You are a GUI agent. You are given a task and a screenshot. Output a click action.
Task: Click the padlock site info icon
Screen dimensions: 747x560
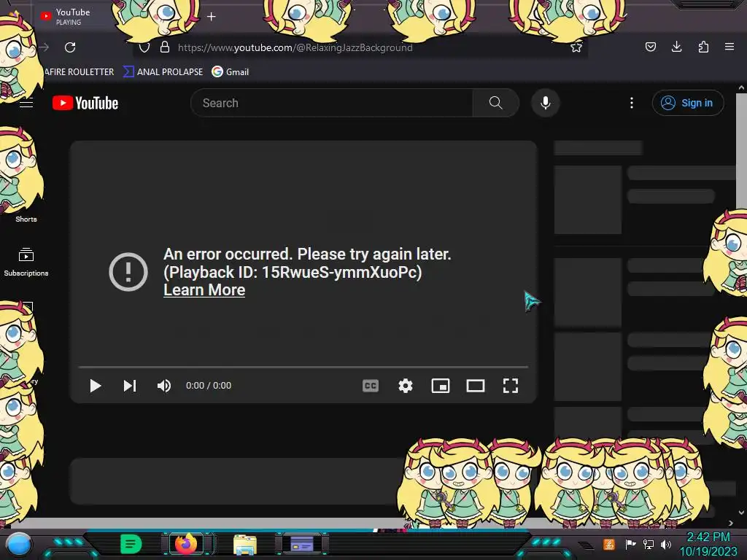click(165, 47)
